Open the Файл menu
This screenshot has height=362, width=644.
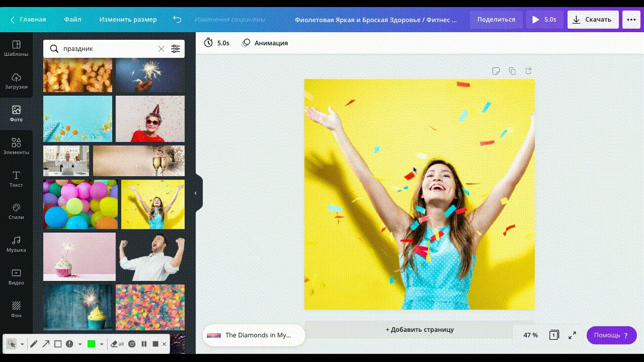coord(72,20)
